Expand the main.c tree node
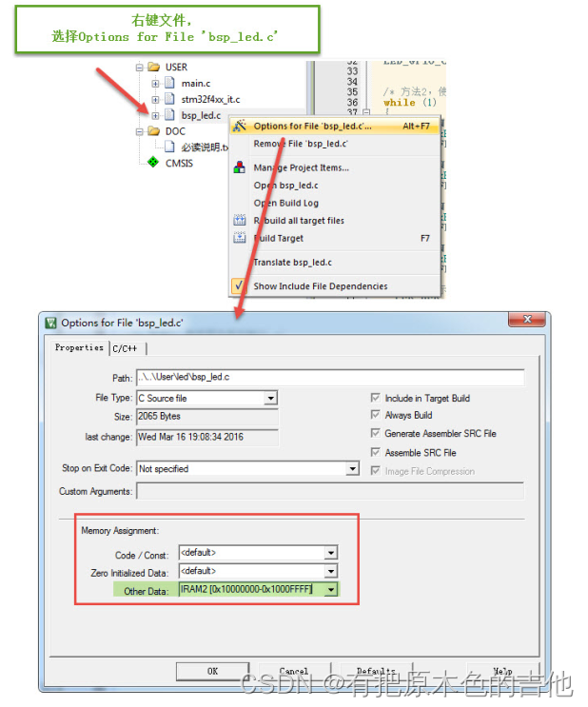This screenshot has height=707, width=588. [156, 84]
